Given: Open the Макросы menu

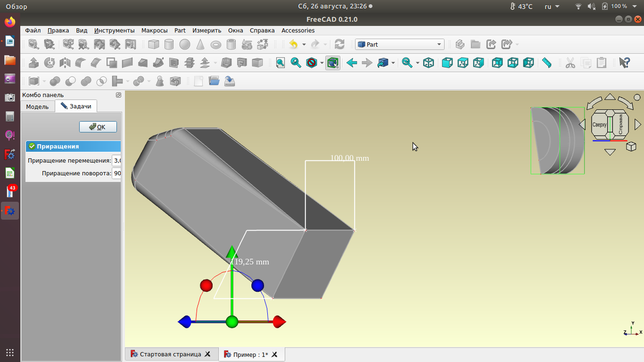Looking at the screenshot, I should pyautogui.click(x=155, y=31).
